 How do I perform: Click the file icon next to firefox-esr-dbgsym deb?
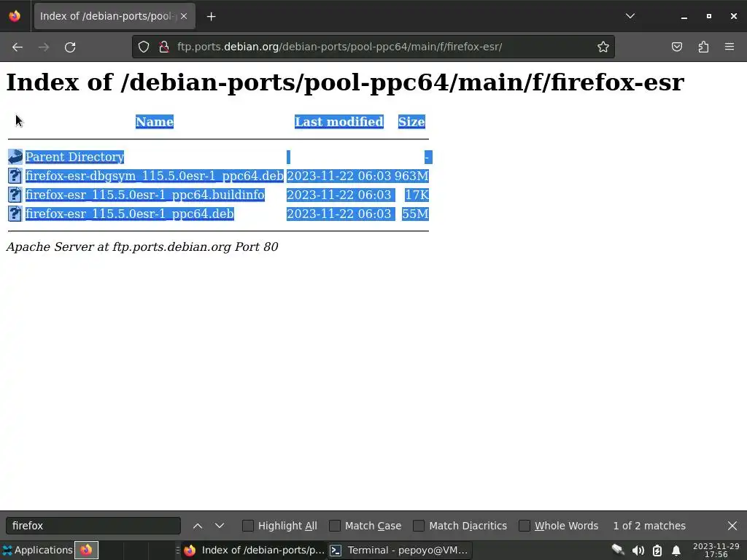coord(15,176)
